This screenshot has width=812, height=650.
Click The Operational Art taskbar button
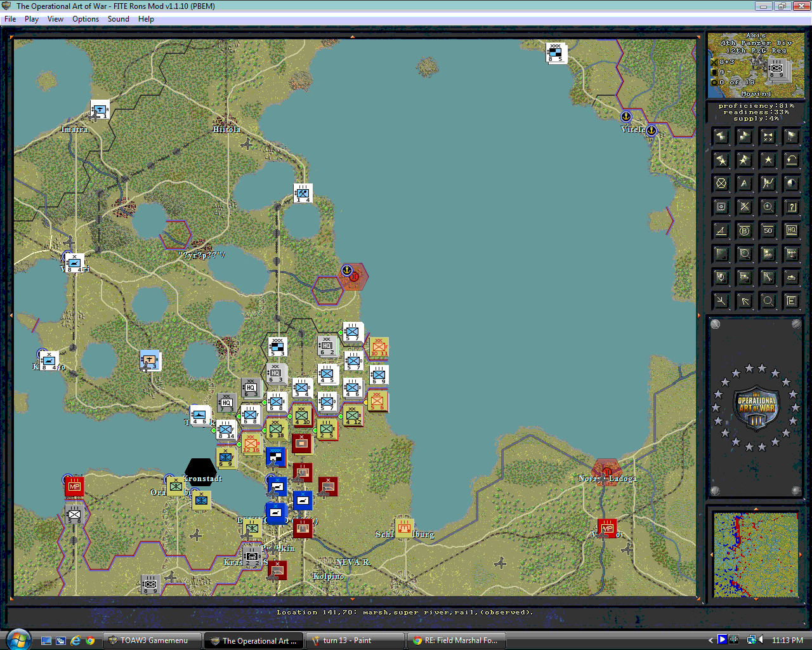point(254,640)
